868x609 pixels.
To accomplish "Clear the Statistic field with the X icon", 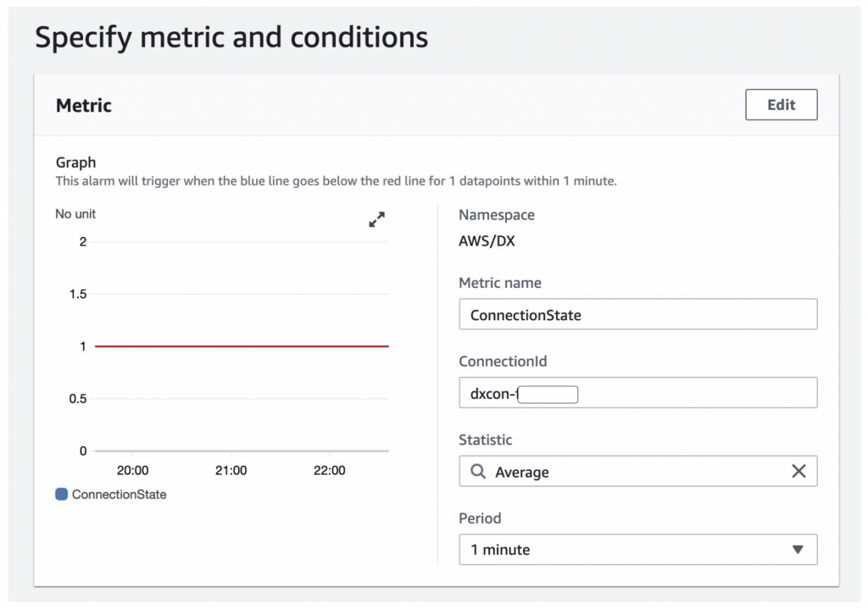I will point(798,472).
